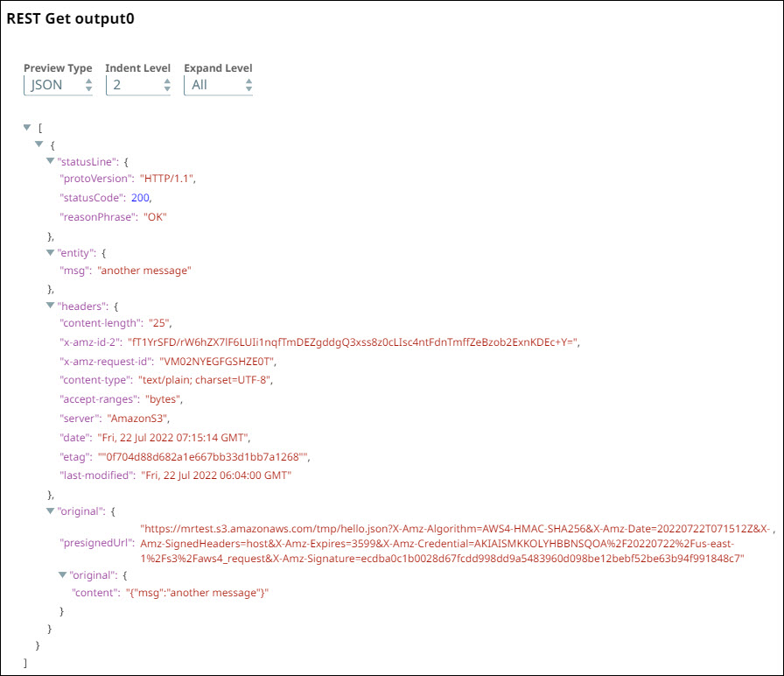The width and height of the screenshot is (784, 676).
Task: Open the Expand Level dropdown
Action: pyautogui.click(x=218, y=85)
